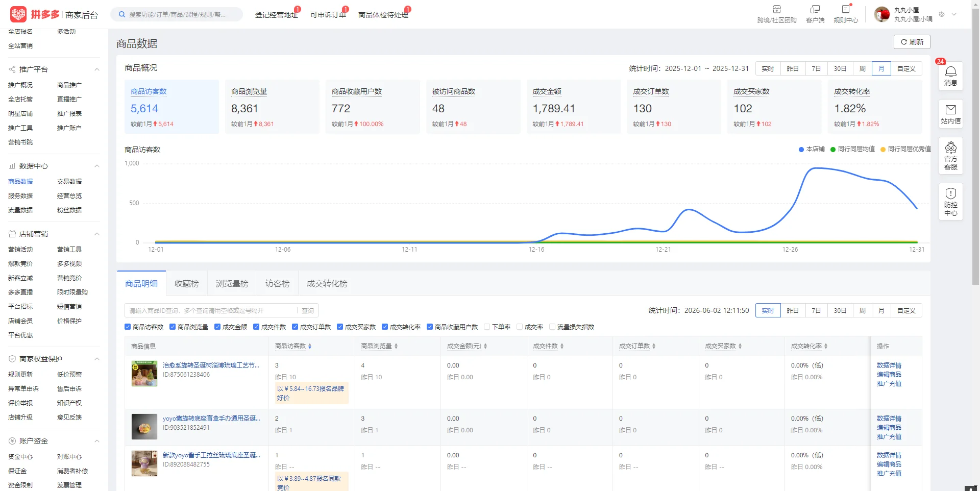Click the 店铺营销 section icon

(12, 234)
